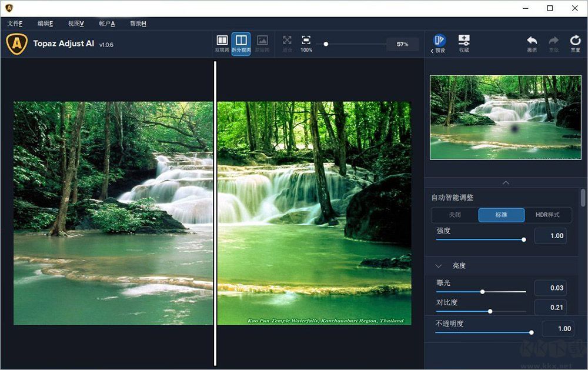Undo the last change (撤消)
Screen dimensions: 588x370
pos(532,43)
